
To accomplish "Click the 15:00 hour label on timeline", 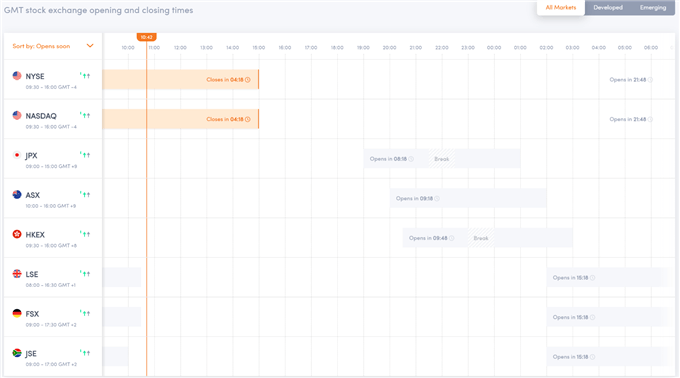I will point(259,48).
